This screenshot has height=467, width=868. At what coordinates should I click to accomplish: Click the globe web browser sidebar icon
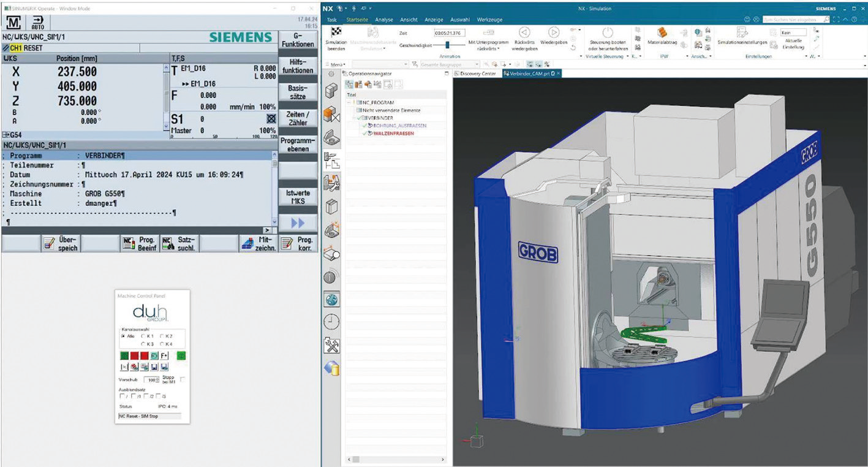[331, 299]
